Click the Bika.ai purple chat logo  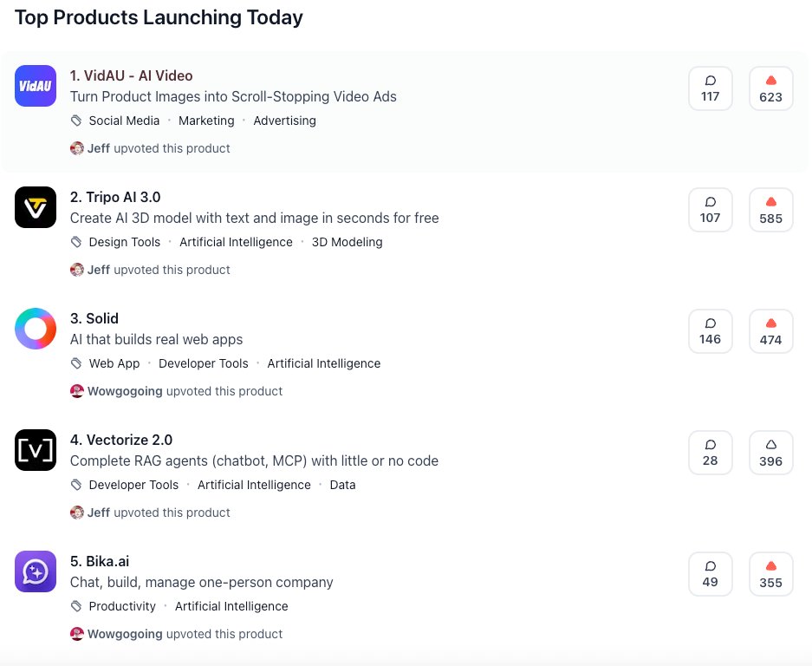tap(36, 571)
